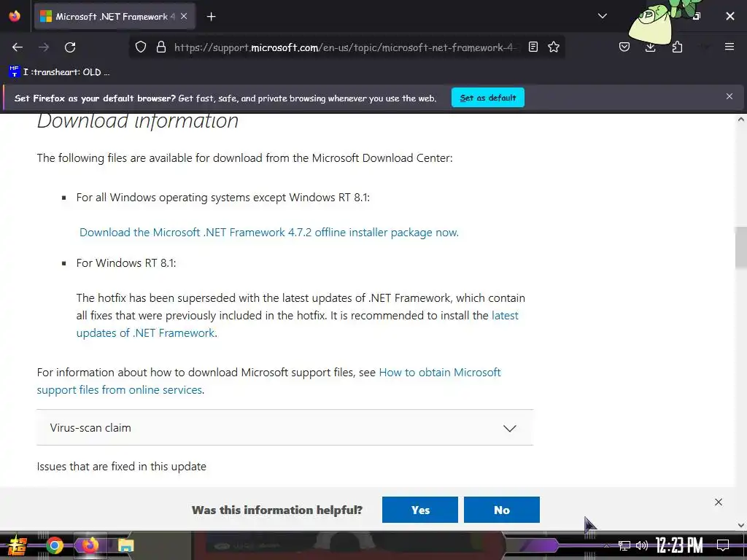747x560 pixels.
Task: Close the Microsoft .NET Framework tab
Action: pos(184,16)
